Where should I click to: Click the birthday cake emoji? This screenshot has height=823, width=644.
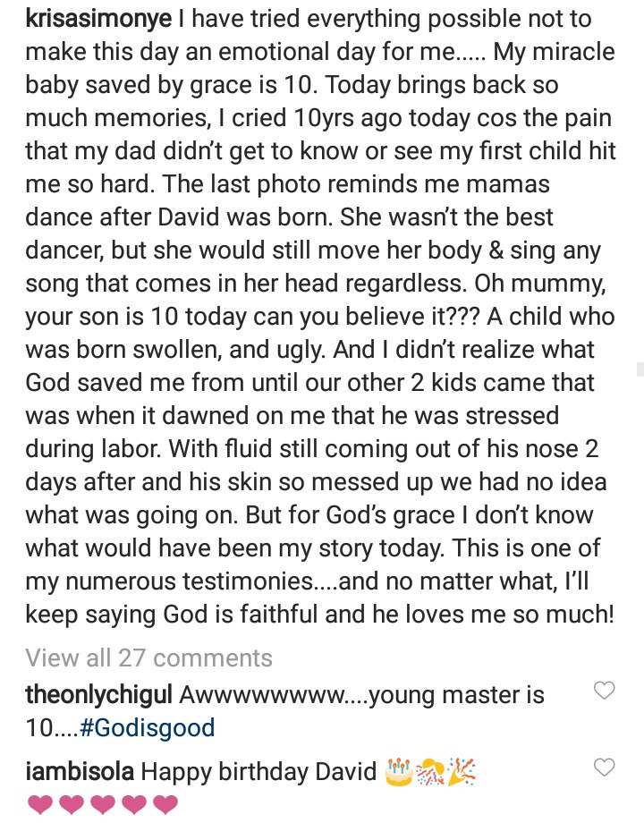[399, 771]
